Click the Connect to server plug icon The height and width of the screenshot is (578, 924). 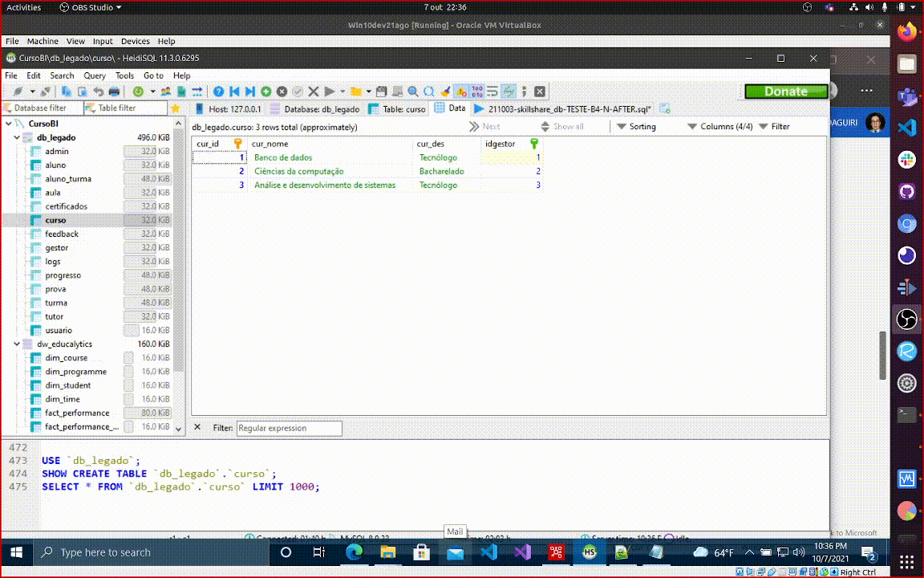18,92
